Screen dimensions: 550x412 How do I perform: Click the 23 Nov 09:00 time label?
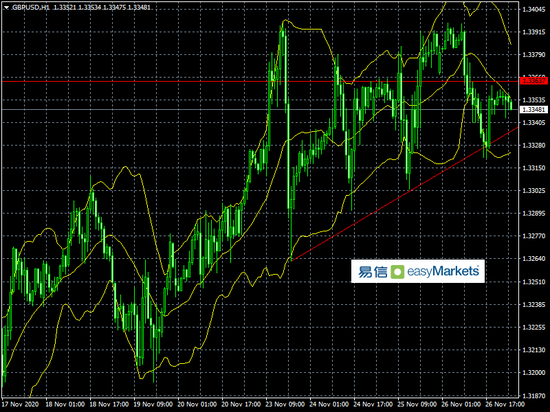coord(286,404)
